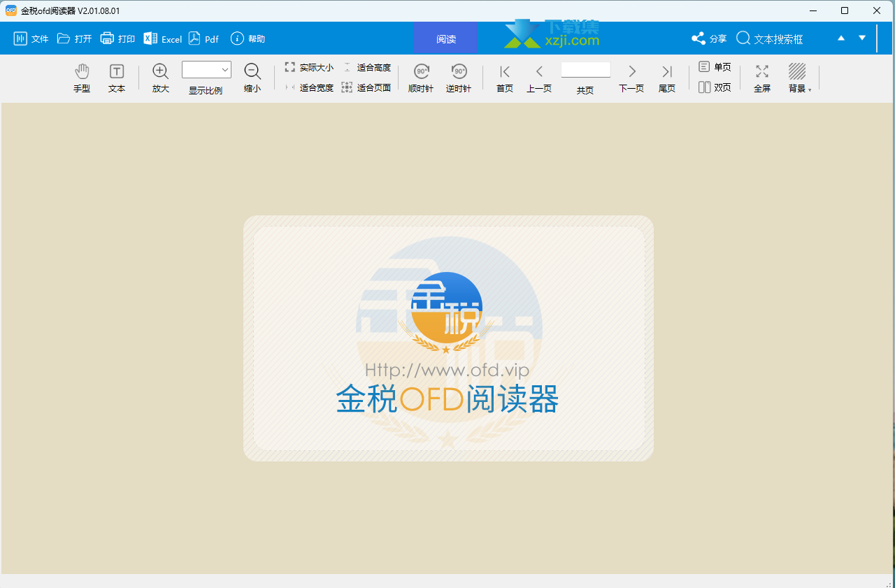Focus the 文本搜索框 search field
895x588 pixels.
[x=778, y=39]
